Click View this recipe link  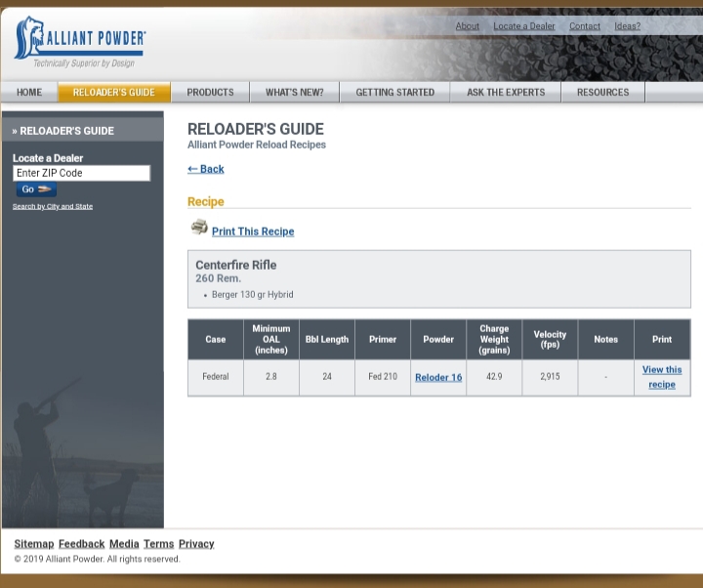[x=662, y=377]
